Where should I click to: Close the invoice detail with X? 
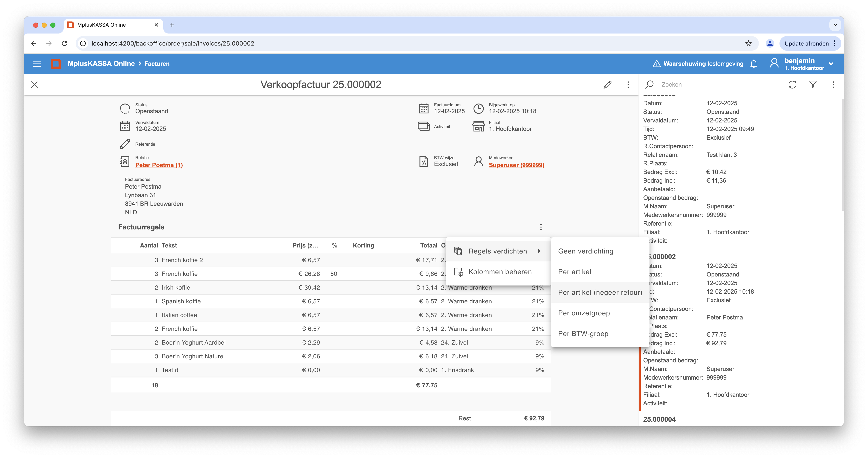(x=34, y=85)
